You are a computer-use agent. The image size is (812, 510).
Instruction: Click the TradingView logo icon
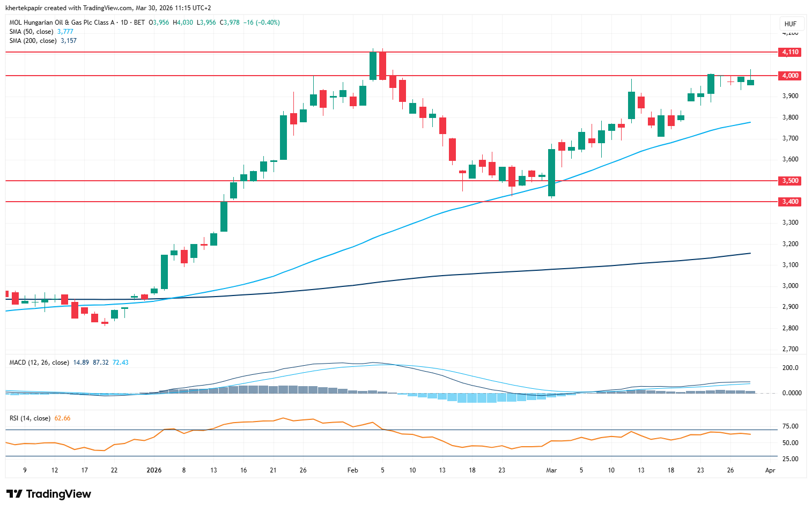(x=14, y=494)
